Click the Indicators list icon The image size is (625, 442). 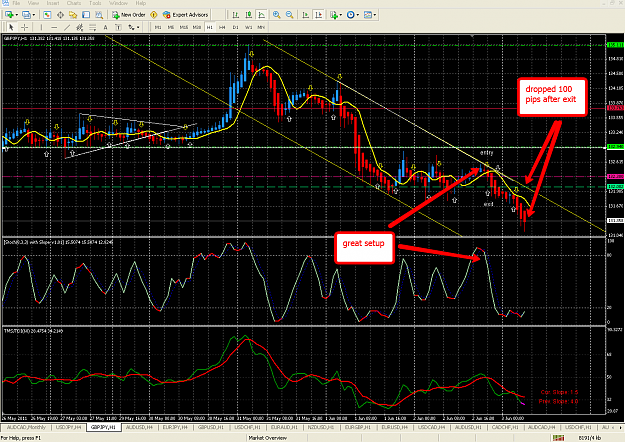334,15
